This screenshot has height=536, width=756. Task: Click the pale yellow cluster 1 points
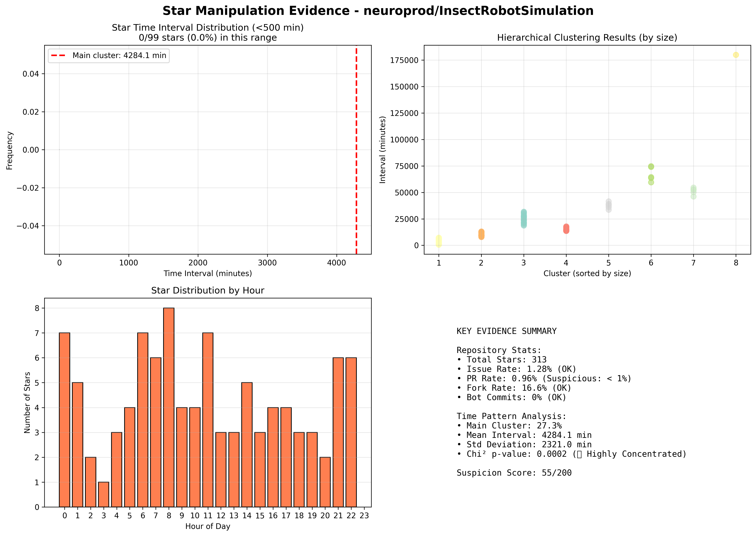click(439, 241)
